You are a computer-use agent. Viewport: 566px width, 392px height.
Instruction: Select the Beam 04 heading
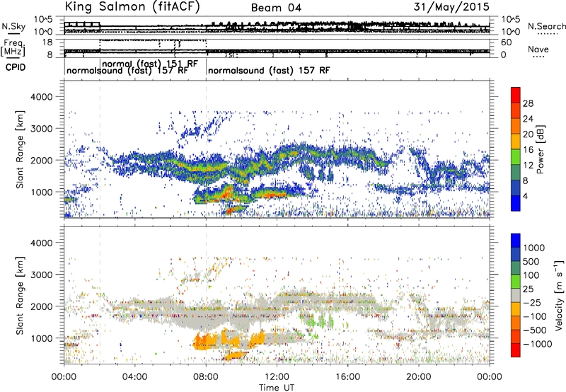click(x=276, y=8)
